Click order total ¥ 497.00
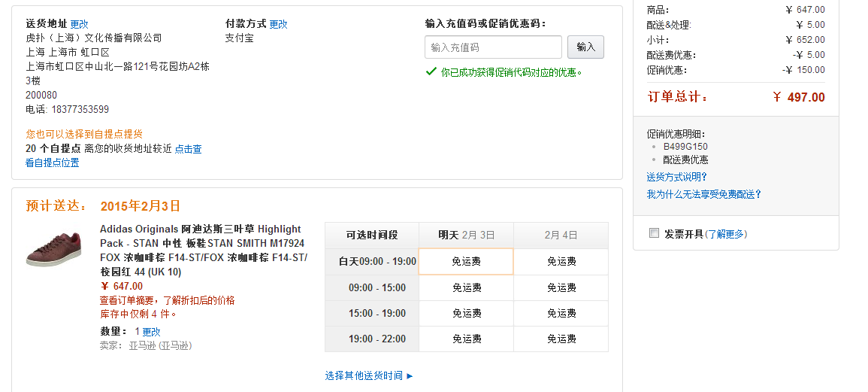The image size is (868, 392). tap(799, 97)
